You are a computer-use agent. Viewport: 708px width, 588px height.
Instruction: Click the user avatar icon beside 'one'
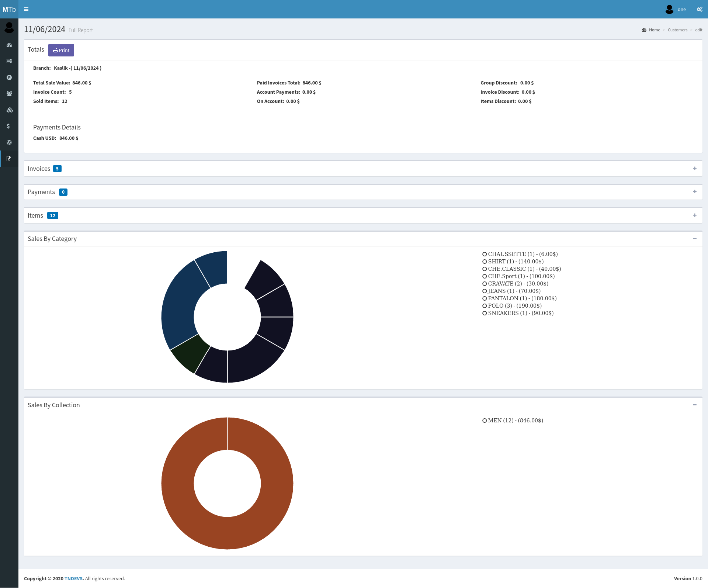click(x=669, y=9)
